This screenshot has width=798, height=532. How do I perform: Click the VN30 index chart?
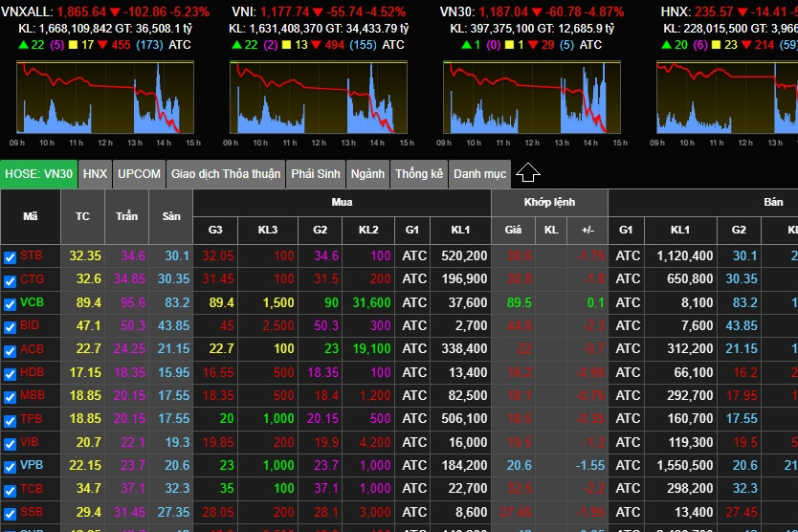pyautogui.click(x=531, y=98)
